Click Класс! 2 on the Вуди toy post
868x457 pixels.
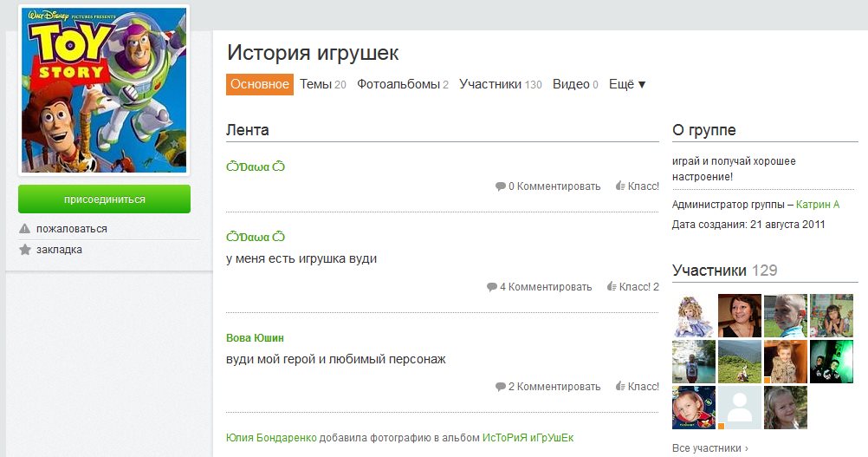point(638,287)
